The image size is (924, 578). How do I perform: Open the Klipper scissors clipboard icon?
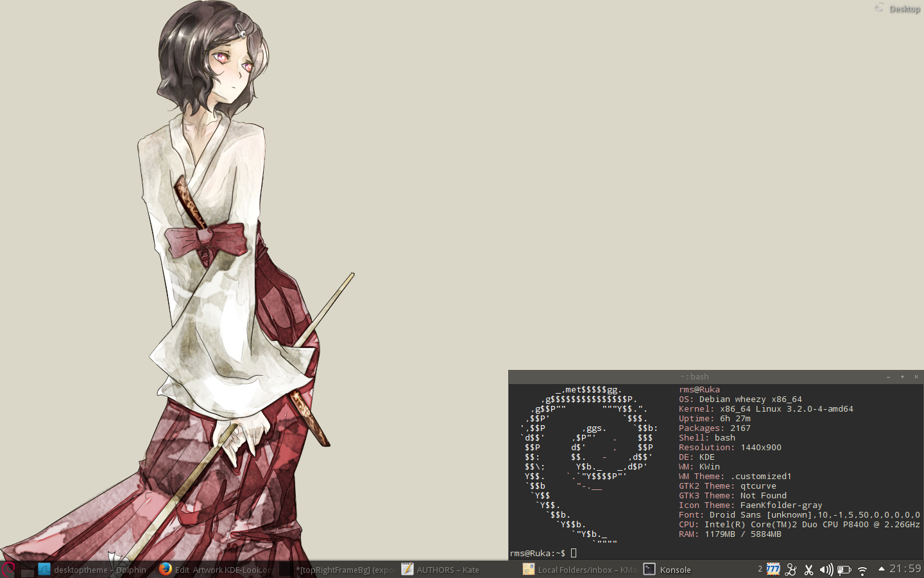point(809,570)
